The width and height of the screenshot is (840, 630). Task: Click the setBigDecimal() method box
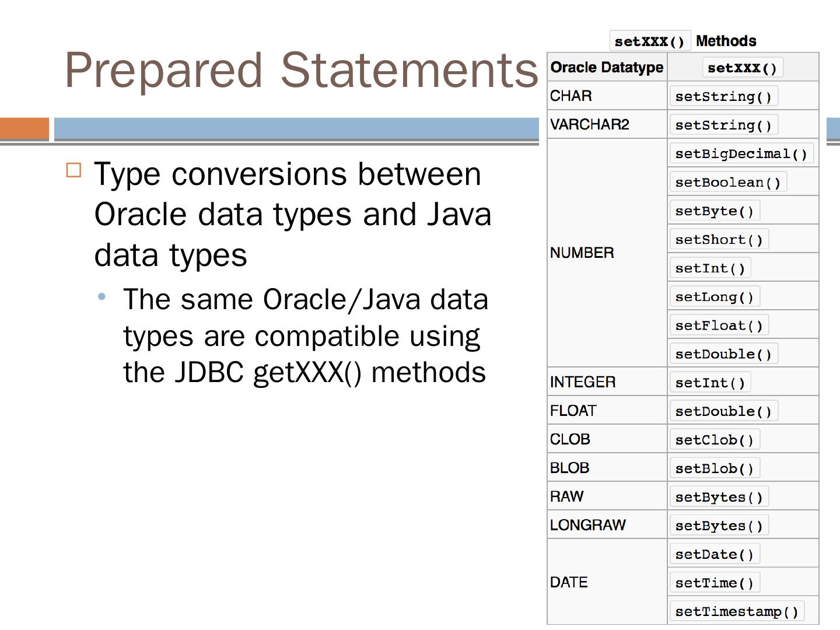(x=741, y=153)
